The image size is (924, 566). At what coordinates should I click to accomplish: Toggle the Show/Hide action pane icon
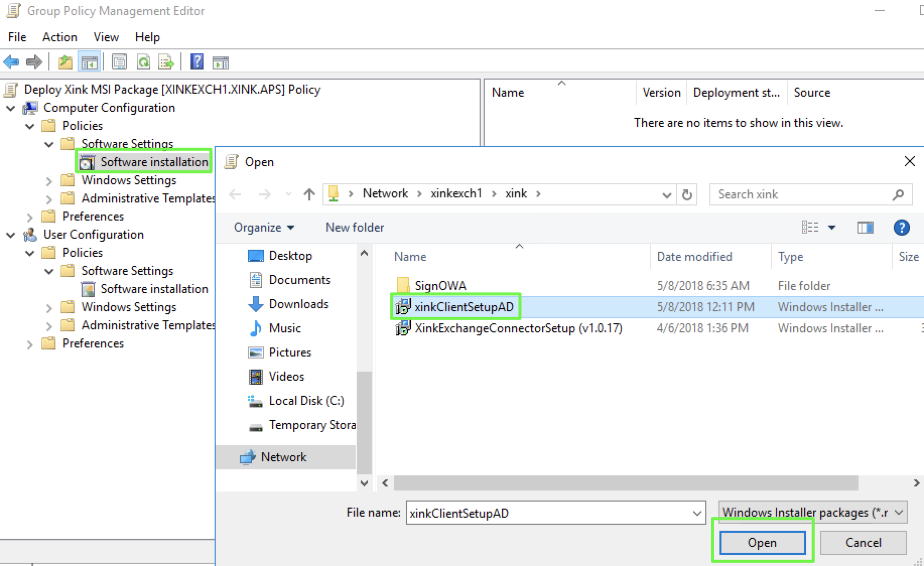(x=221, y=62)
